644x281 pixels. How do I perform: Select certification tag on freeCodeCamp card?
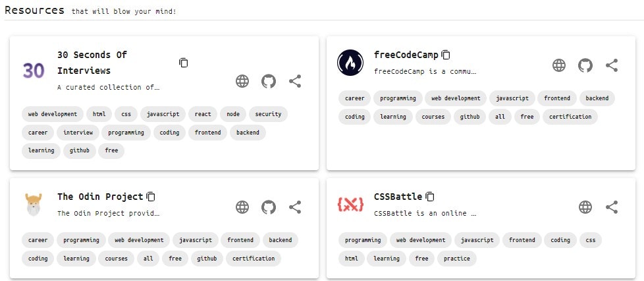pos(570,117)
